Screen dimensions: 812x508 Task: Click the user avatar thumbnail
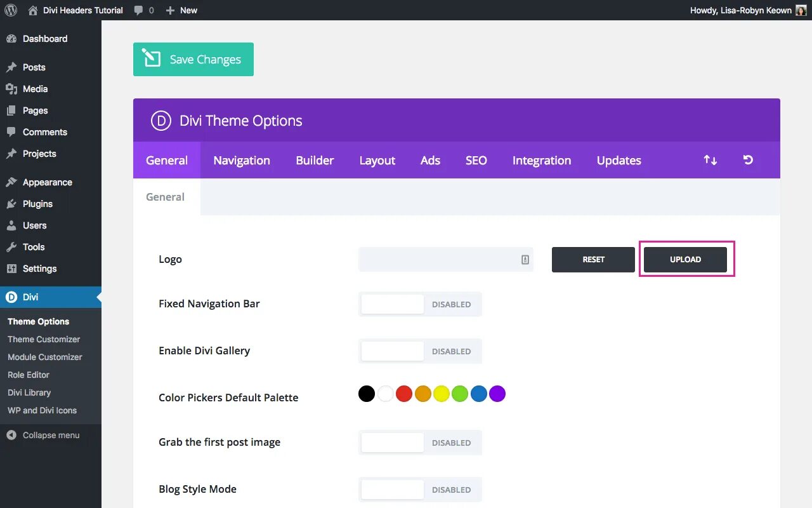tap(801, 10)
